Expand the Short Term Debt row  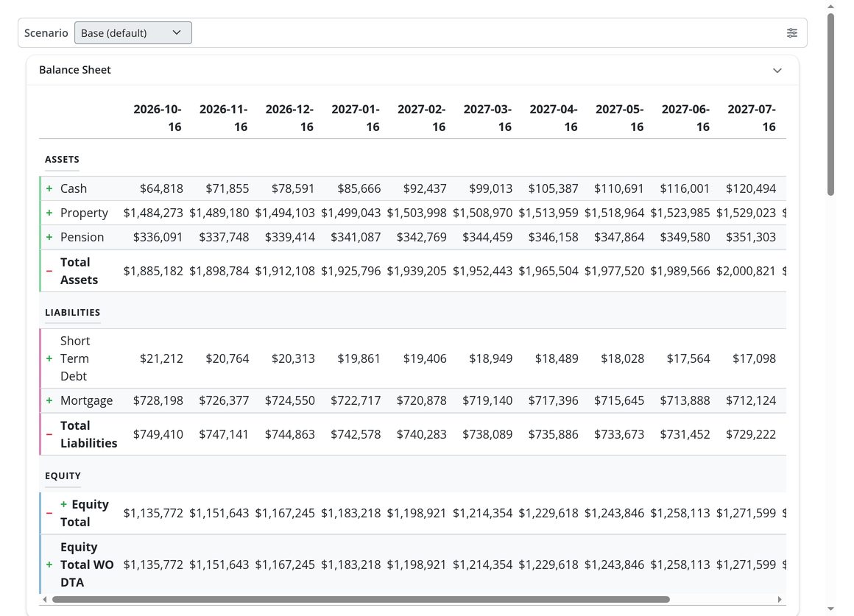[x=49, y=358]
